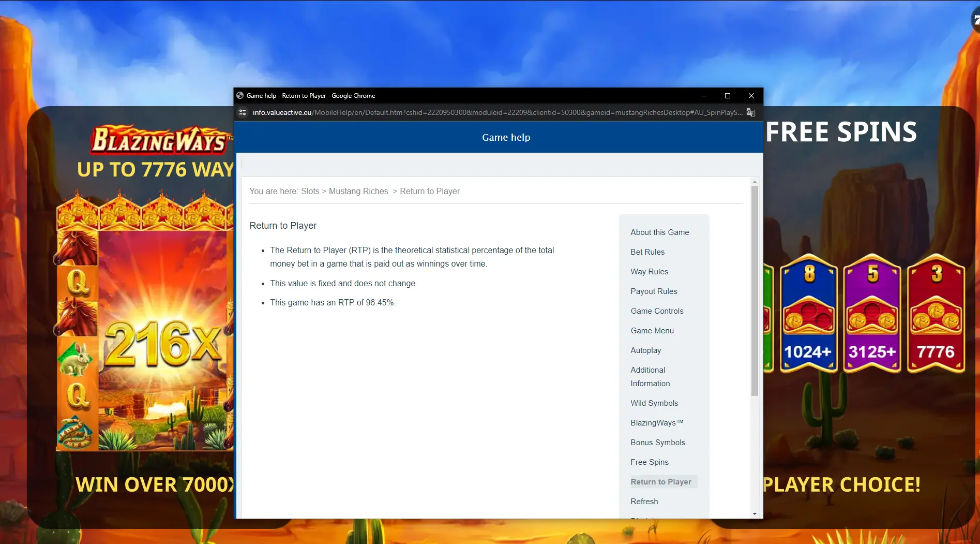Click the WIN OVER 7000X text in game
Image resolution: width=980 pixels, height=544 pixels.
tap(155, 485)
